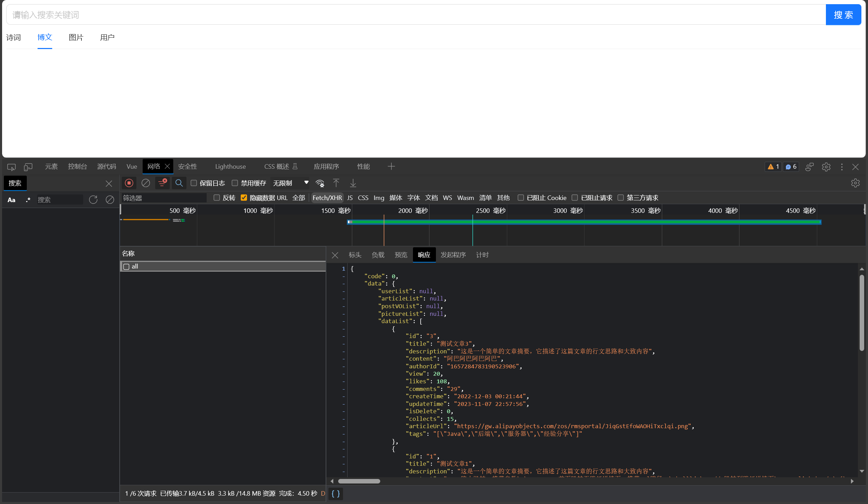Screen dimensions: 868x504
Task: Toggle regular expression search option
Action: [x=28, y=200]
